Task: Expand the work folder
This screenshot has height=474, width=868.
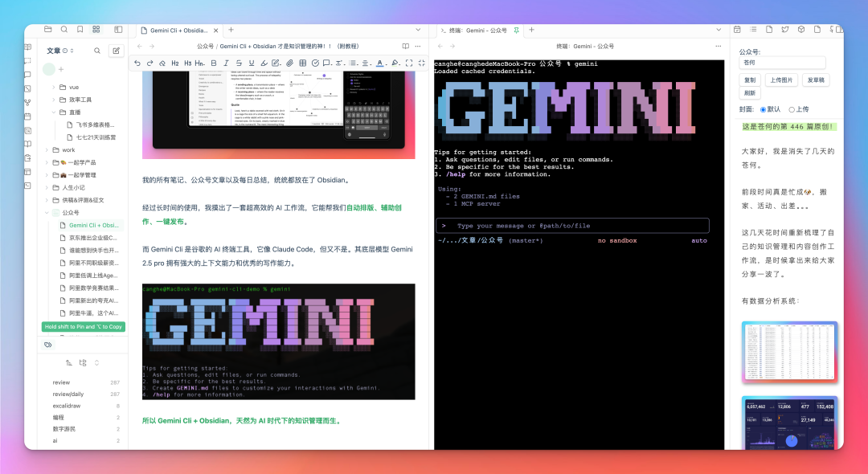Action: (x=47, y=150)
